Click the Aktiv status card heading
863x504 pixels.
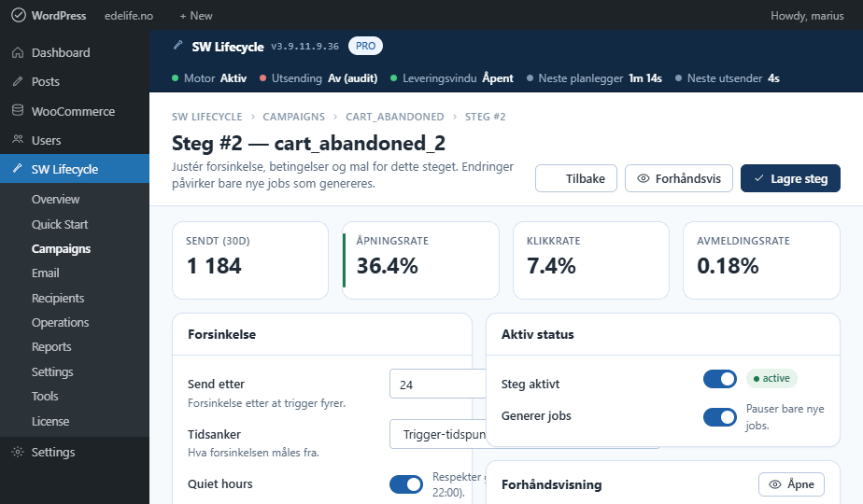pyautogui.click(x=538, y=334)
